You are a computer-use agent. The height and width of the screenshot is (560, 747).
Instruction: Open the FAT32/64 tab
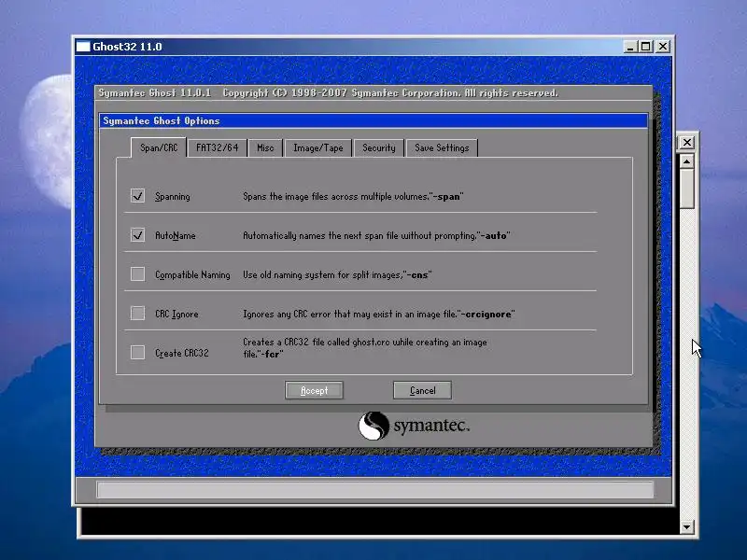click(218, 148)
